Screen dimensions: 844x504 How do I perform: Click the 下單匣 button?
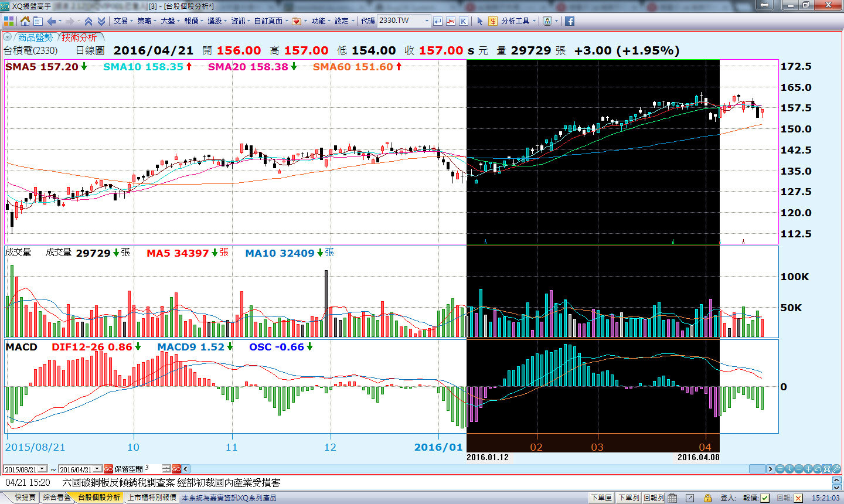coord(601,498)
